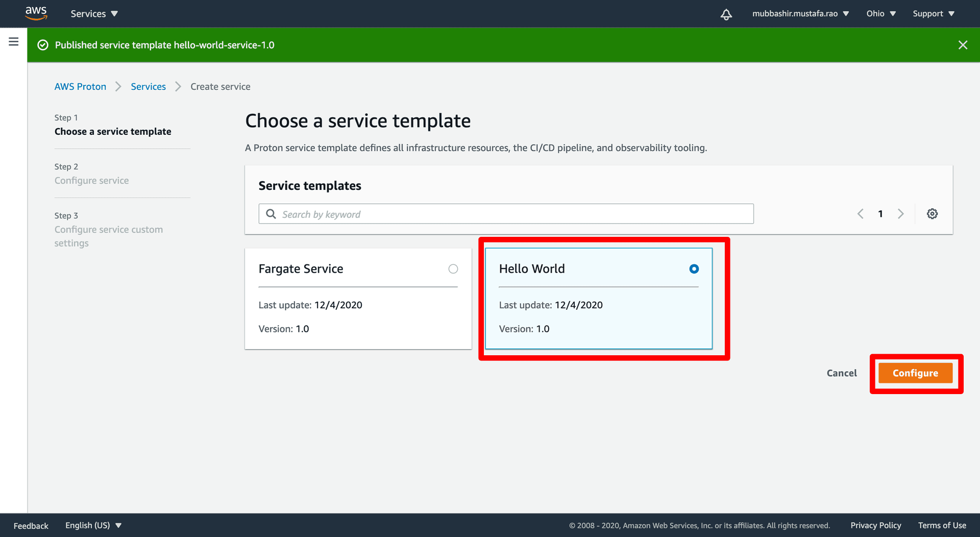Screen dimensions: 980x537
Task: Go to next page of templates
Action: [901, 214]
